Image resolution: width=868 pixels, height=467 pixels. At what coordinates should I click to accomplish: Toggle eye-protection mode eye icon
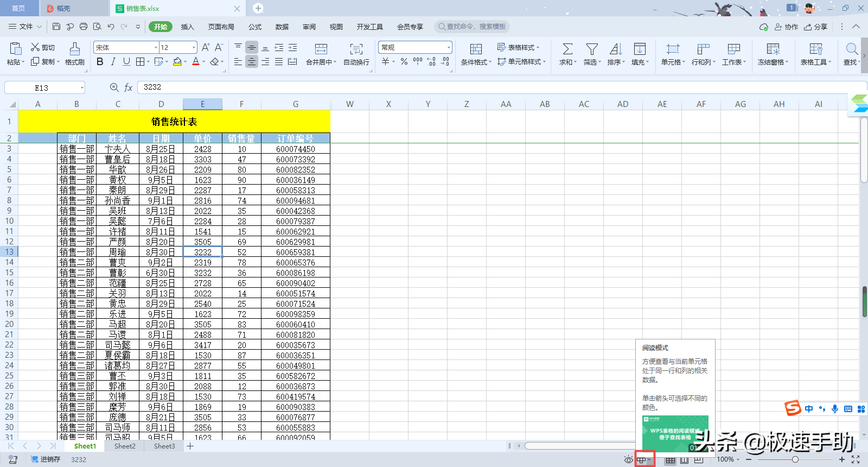628,460
